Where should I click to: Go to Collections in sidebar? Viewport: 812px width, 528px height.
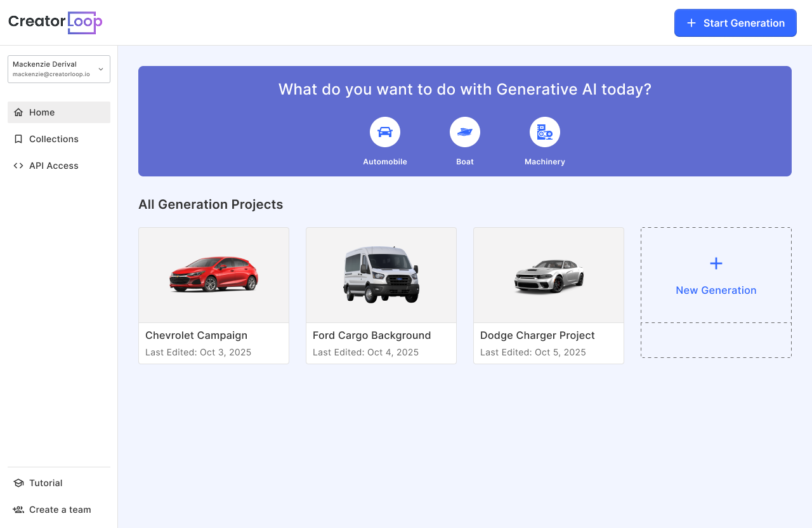tap(59, 139)
